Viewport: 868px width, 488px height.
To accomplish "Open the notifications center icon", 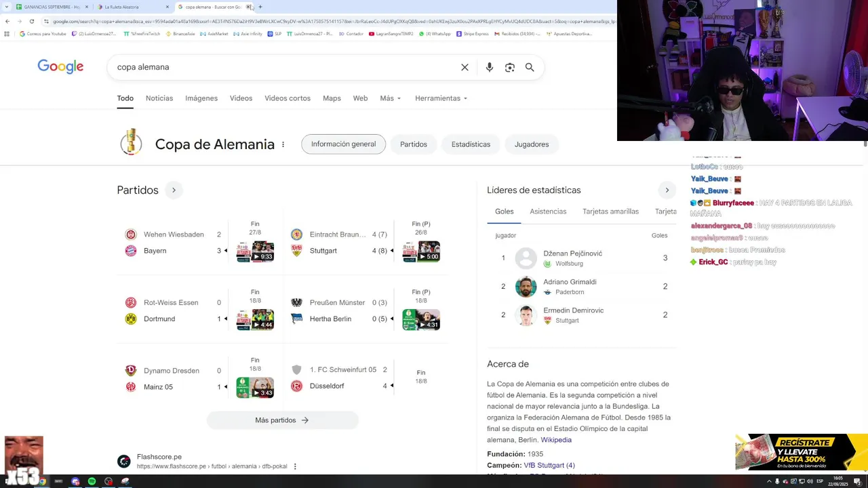I will [x=857, y=481].
